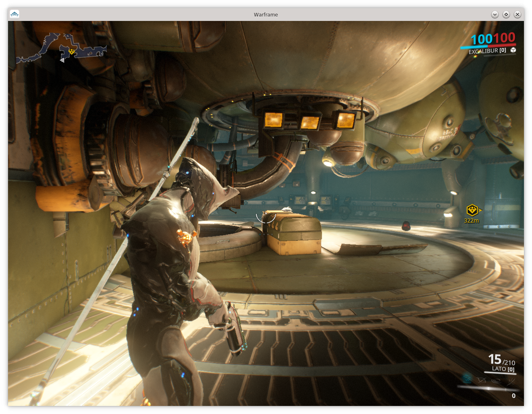Click the red health value 100
This screenshot has height=414, width=532.
pos(505,38)
